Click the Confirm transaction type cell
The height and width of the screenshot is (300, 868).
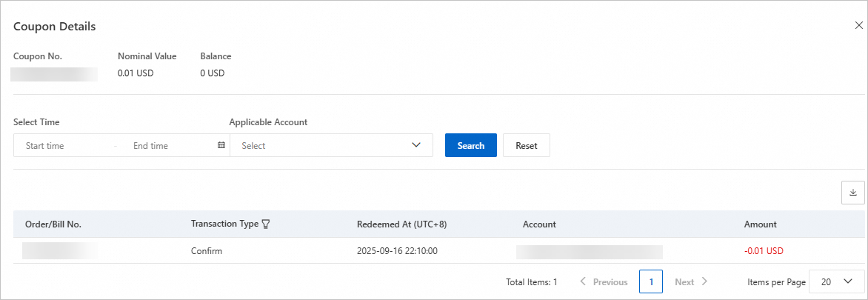pos(207,250)
